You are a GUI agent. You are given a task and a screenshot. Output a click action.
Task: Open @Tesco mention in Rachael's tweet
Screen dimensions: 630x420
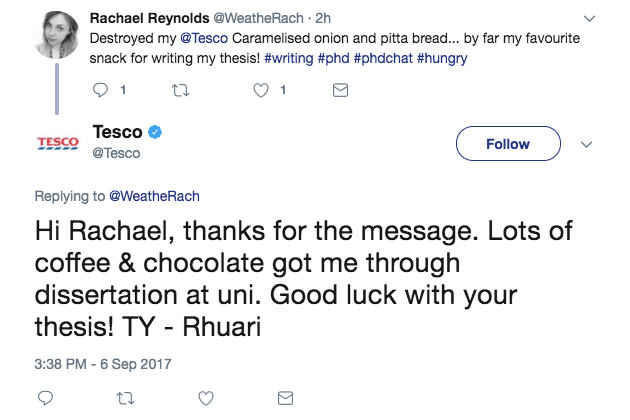(202, 38)
